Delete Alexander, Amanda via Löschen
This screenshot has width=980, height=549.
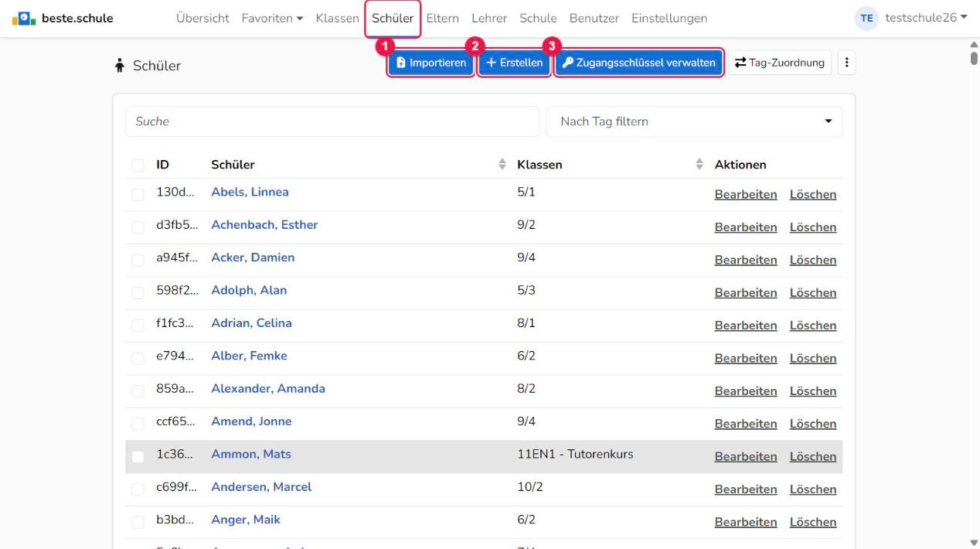(x=813, y=391)
